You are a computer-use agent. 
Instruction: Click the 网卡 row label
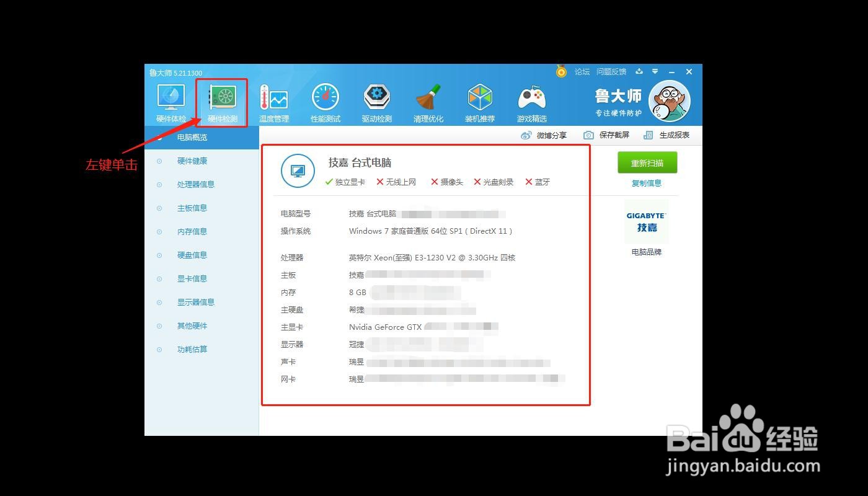click(x=288, y=379)
